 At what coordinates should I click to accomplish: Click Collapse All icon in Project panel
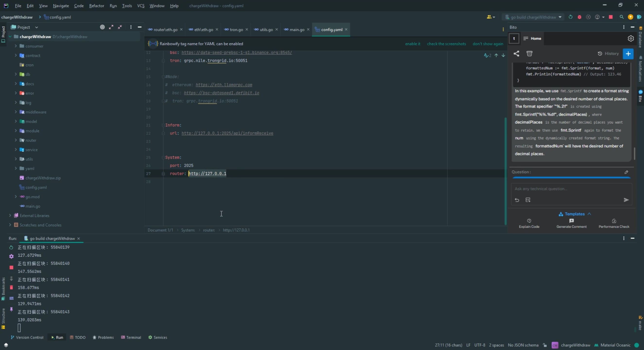click(x=120, y=27)
